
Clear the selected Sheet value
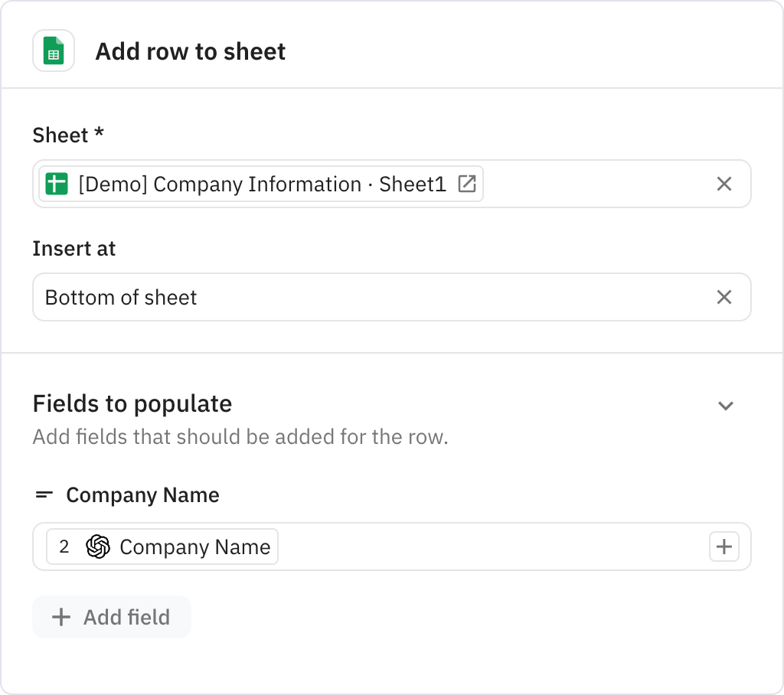coord(724,184)
